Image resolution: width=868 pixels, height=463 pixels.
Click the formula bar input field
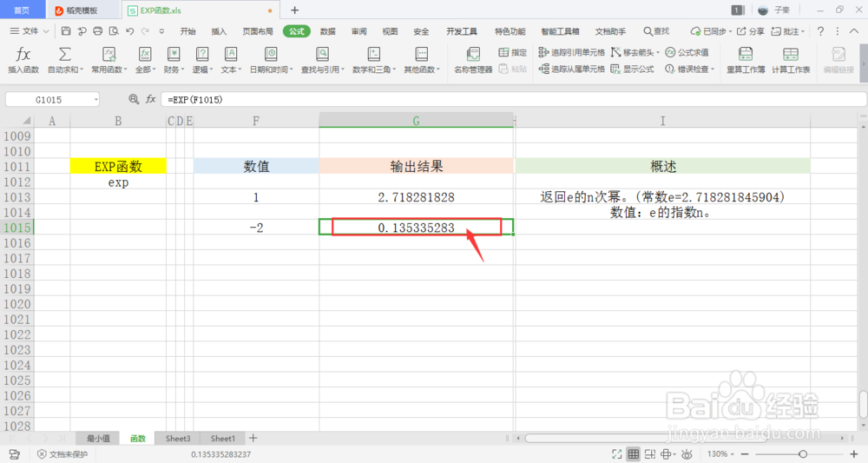(x=514, y=100)
